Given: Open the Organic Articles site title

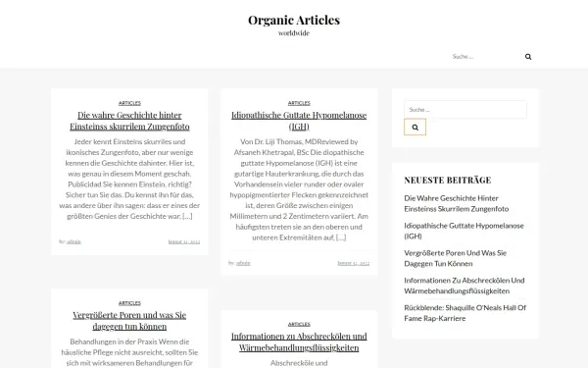Looking at the screenshot, I should tap(294, 20).
